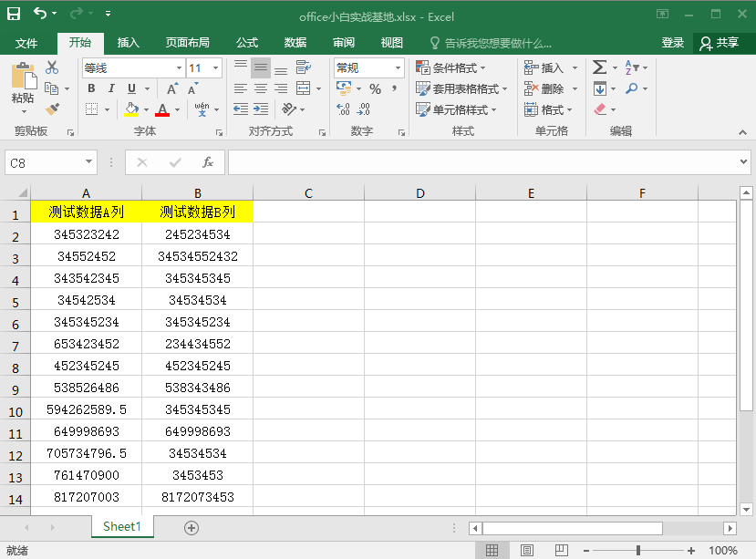Undo the last action
Screen dimensions: 756x559
pos(40,14)
